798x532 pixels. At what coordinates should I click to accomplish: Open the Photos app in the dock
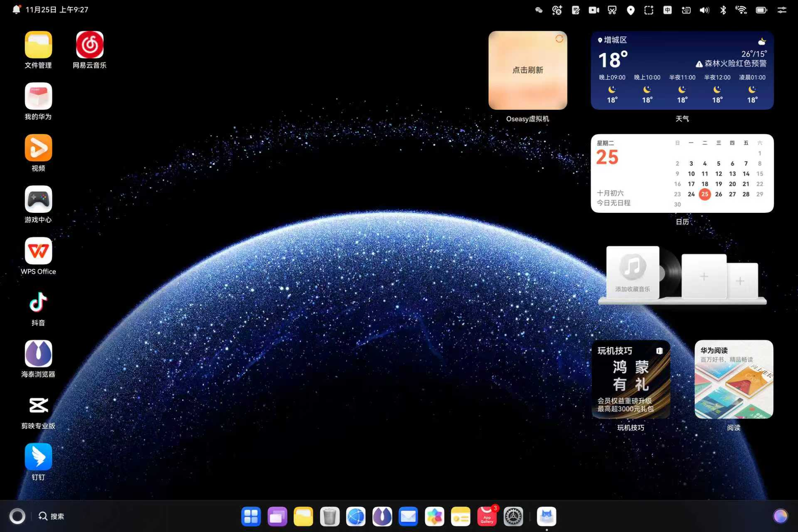point(434,516)
